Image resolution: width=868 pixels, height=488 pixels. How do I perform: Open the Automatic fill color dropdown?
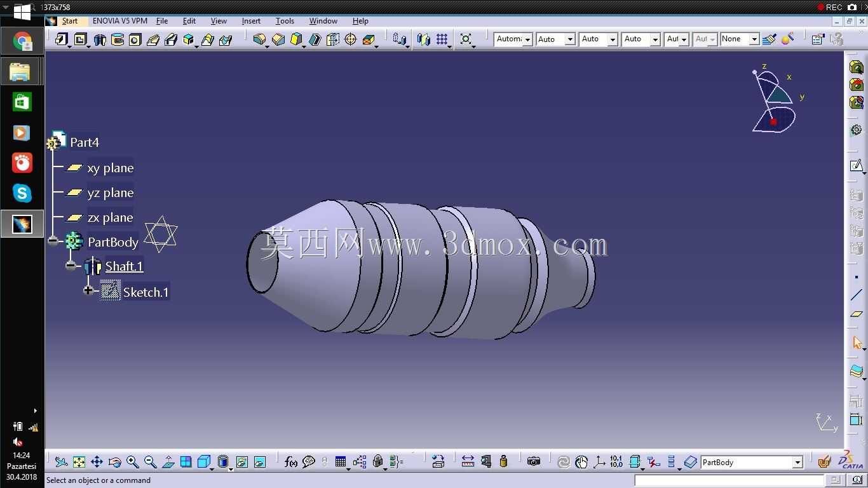[527, 39]
